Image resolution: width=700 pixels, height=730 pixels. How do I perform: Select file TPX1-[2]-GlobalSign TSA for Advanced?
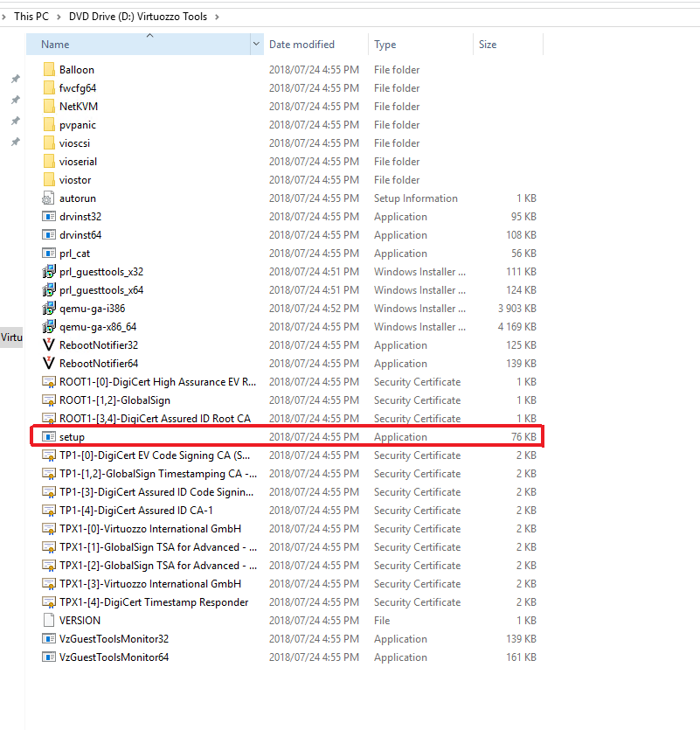click(x=158, y=565)
